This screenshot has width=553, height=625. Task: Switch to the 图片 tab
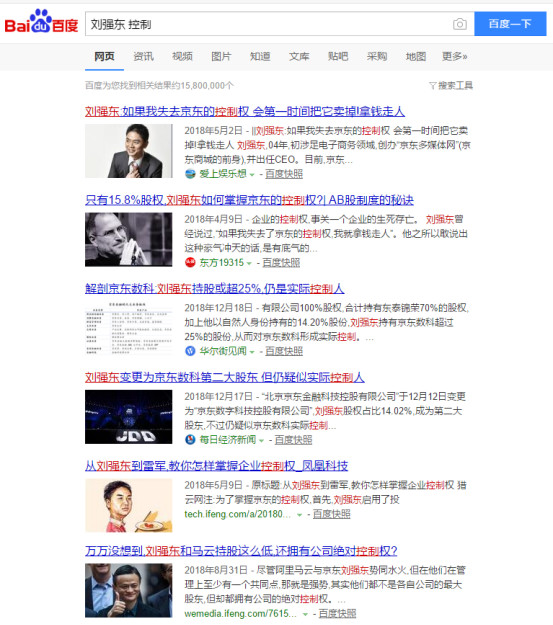pos(221,56)
